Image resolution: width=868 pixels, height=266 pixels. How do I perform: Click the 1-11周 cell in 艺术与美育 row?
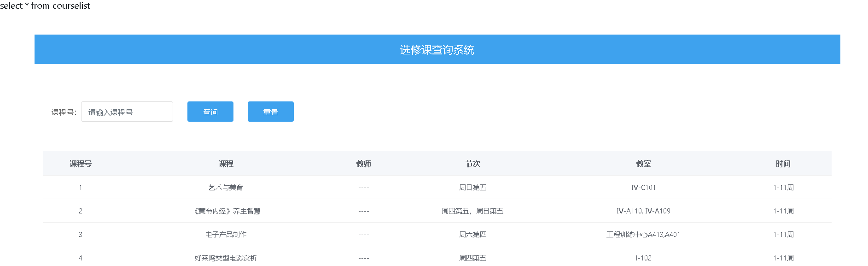click(x=783, y=188)
